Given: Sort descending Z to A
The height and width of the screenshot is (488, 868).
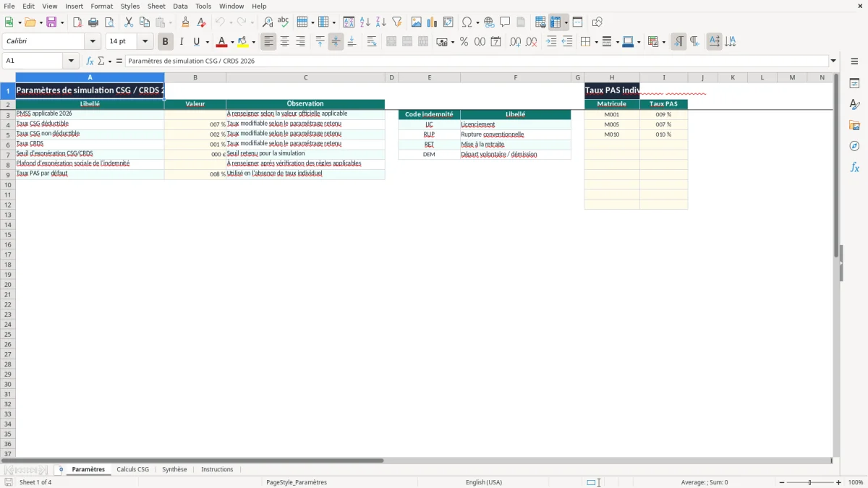Looking at the screenshot, I should tap(381, 22).
